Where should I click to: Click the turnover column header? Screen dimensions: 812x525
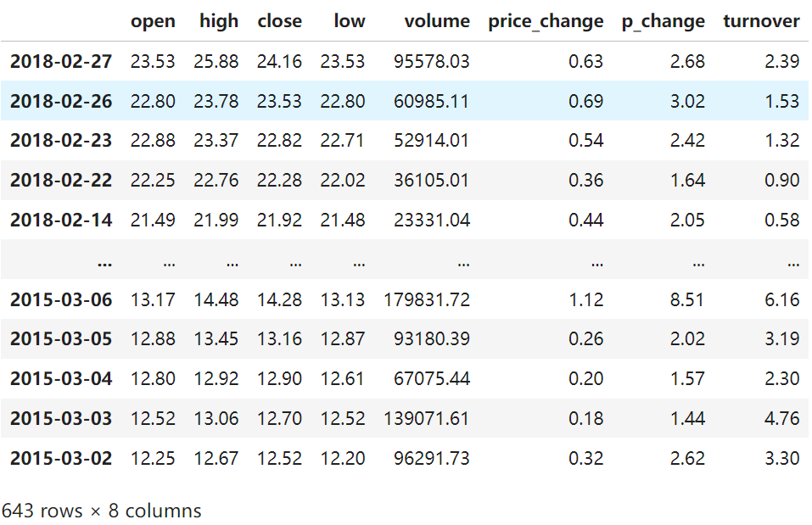pyautogui.click(x=761, y=21)
